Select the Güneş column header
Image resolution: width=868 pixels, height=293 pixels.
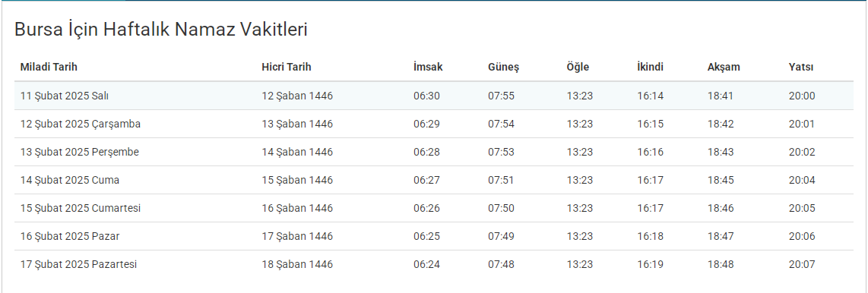tap(503, 68)
